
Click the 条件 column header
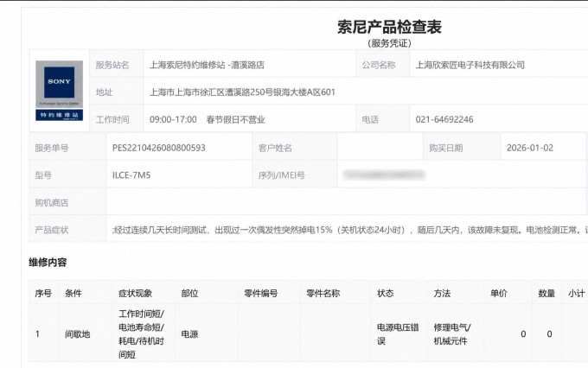coord(73,293)
